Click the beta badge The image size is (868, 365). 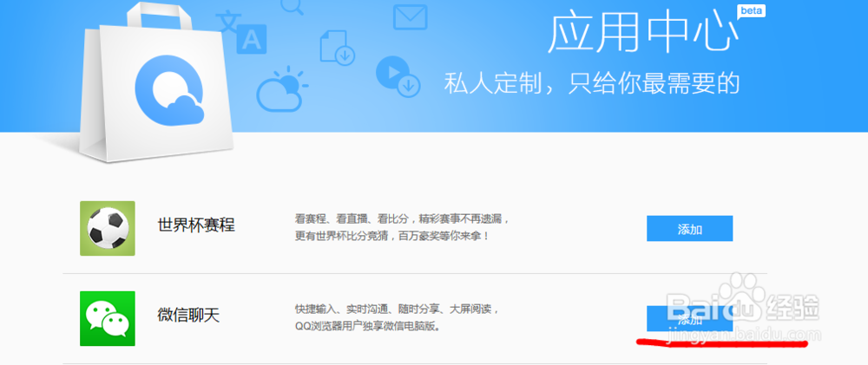752,10
